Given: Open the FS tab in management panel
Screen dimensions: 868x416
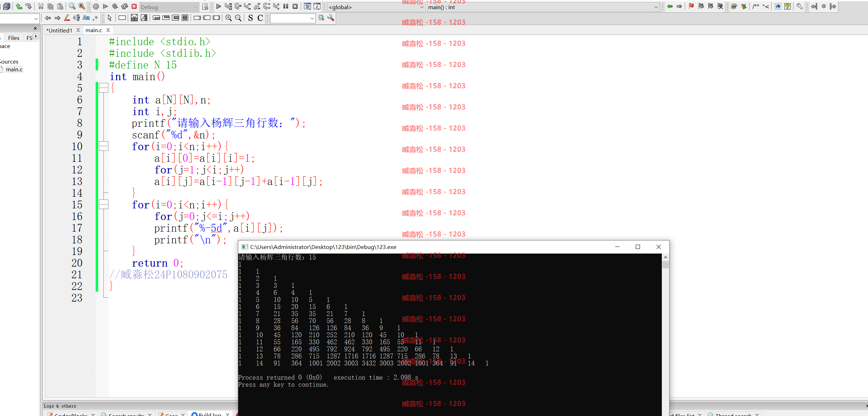Looking at the screenshot, I should pyautogui.click(x=29, y=38).
